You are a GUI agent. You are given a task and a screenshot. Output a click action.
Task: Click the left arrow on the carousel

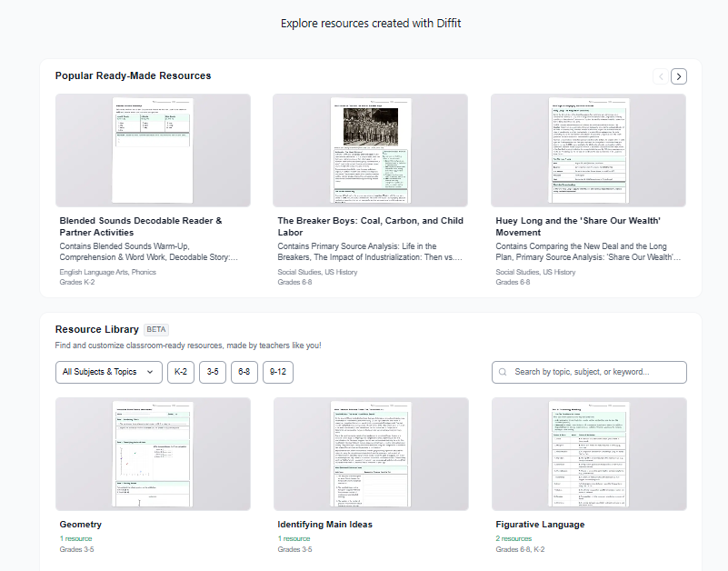coord(660,76)
